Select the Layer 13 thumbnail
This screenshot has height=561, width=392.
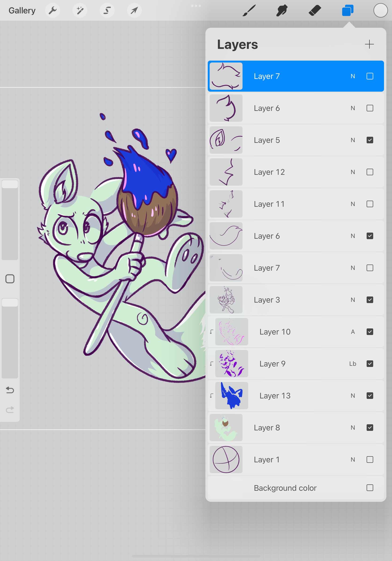[x=231, y=395]
